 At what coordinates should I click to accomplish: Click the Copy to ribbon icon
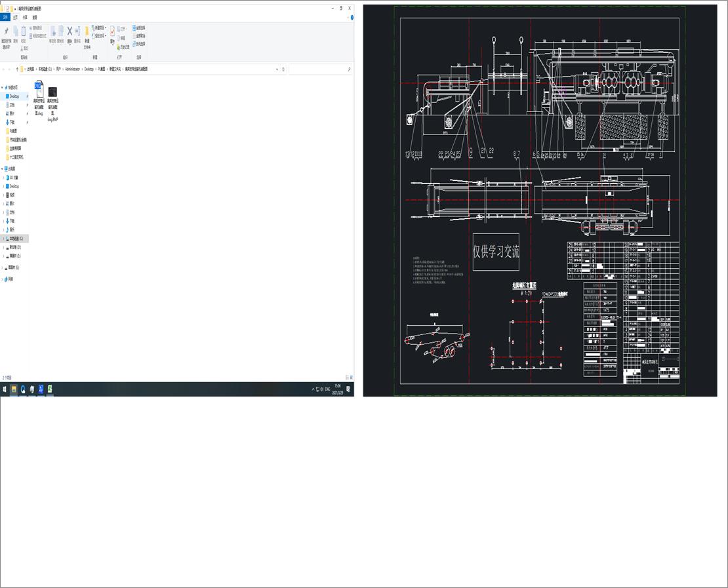[x=60, y=31]
